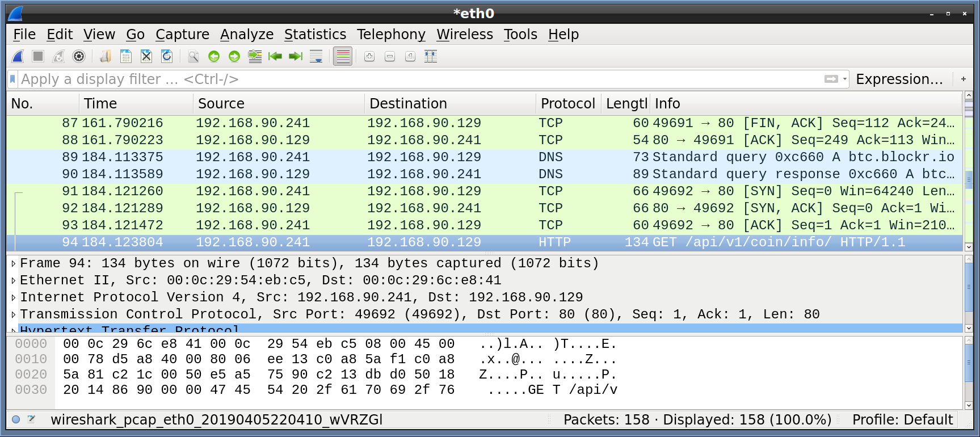980x437 pixels.
Task: Select packet 87 FIN, ACK row
Action: tap(485, 123)
